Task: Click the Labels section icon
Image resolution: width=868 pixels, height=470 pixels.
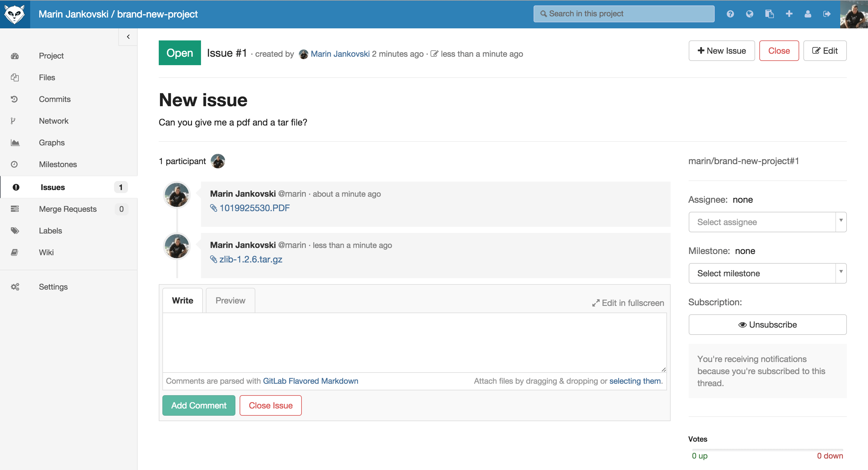Action: pyautogui.click(x=15, y=230)
